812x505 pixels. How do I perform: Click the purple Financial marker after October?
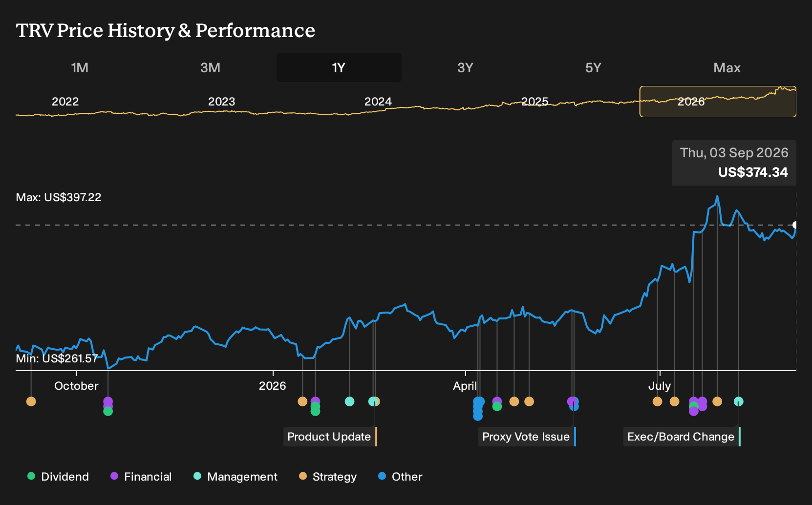point(108,401)
